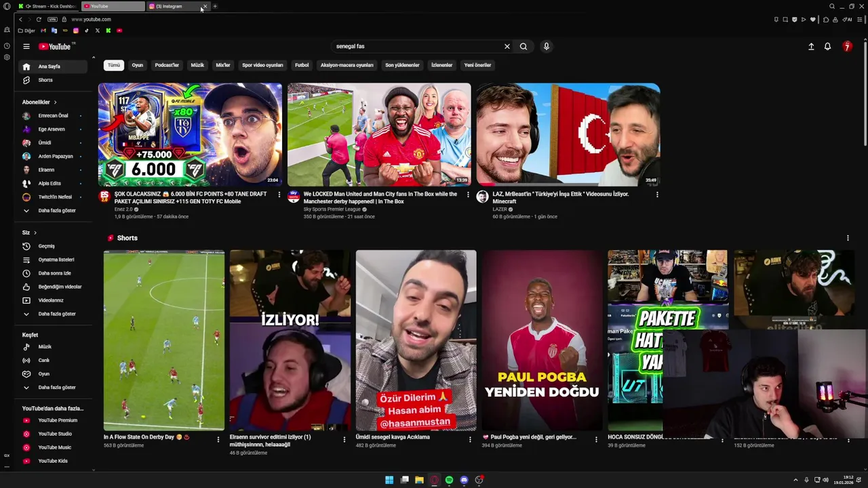This screenshot has width=868, height=488.
Task: Open the YouTube hamburger guide menu
Action: pyautogui.click(x=26, y=47)
